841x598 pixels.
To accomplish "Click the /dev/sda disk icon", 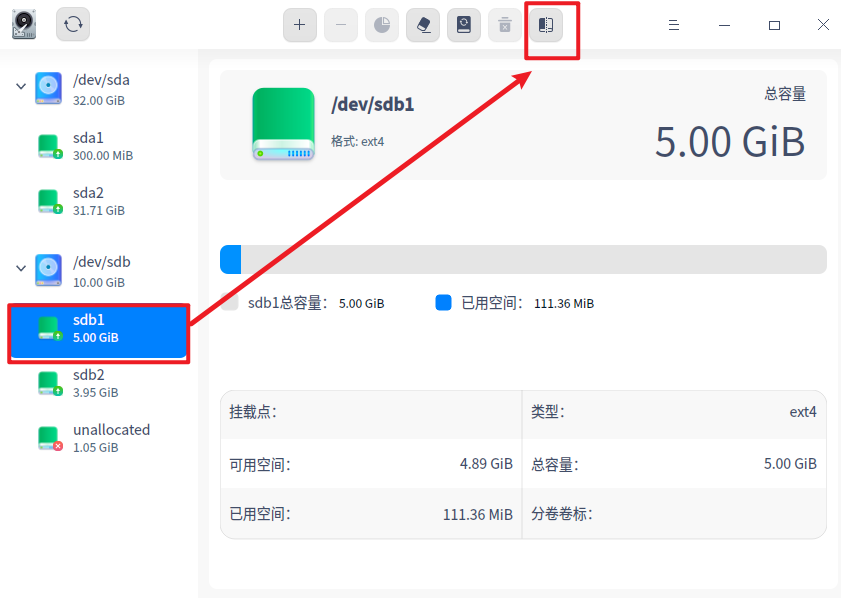I will tap(48, 88).
